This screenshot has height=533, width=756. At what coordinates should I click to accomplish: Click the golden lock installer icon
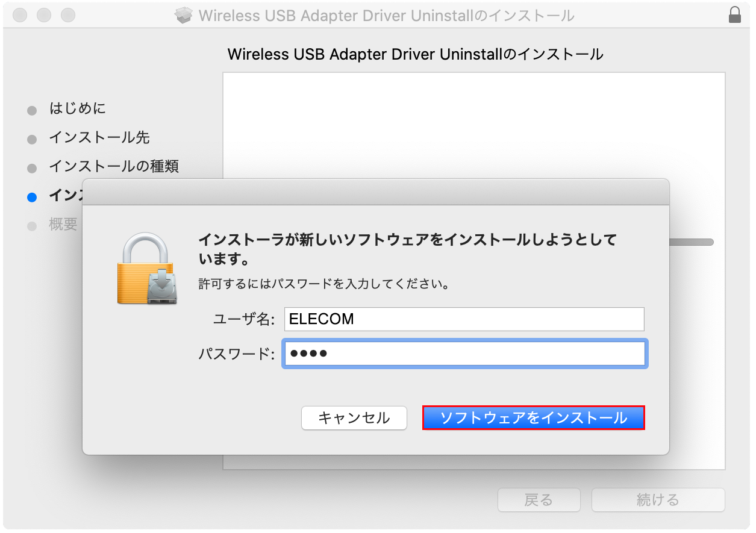[147, 268]
